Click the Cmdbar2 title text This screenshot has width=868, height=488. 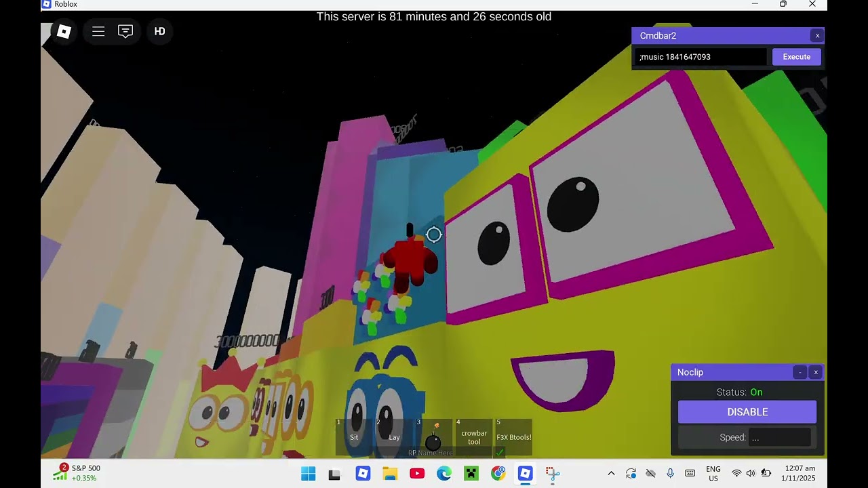[658, 36]
